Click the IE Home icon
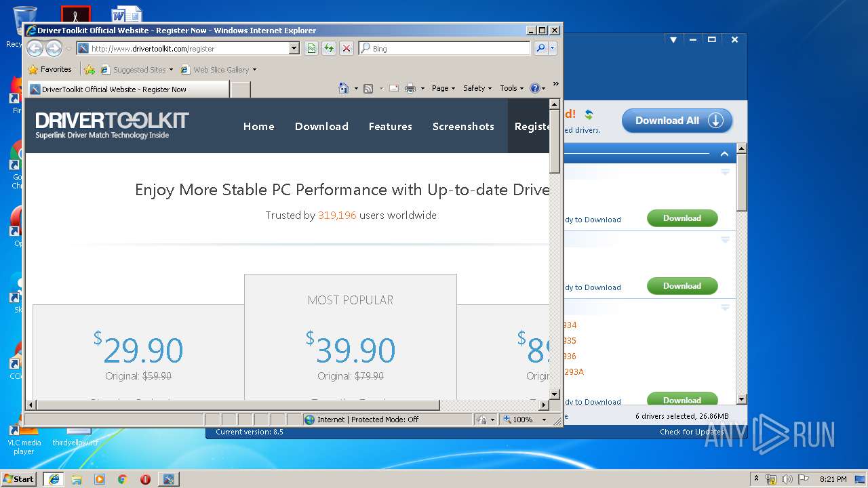Image resolution: width=868 pixels, height=488 pixels. coord(344,88)
